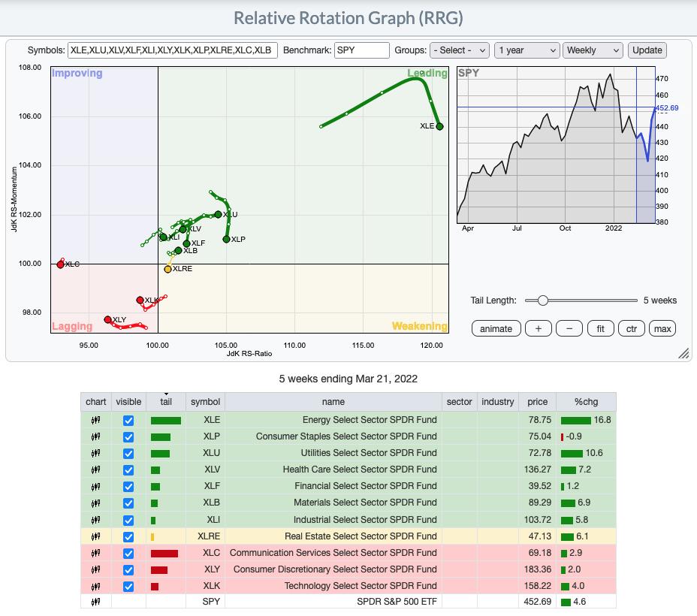Open the Groups Select dropdown

click(459, 50)
